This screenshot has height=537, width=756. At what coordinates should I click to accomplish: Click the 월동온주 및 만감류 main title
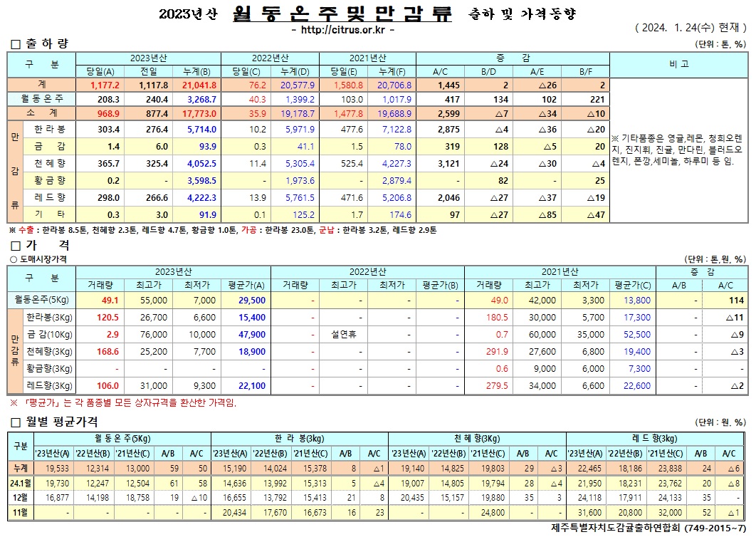[x=342, y=14]
